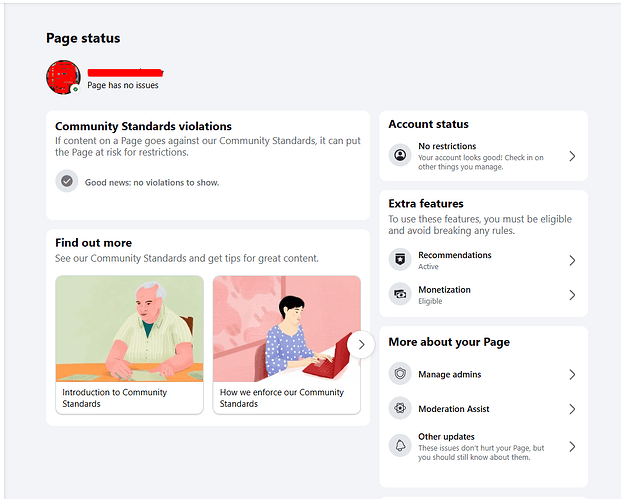This screenshot has height=499, width=621.
Task: Open the Recommendations label
Action: pos(455,255)
